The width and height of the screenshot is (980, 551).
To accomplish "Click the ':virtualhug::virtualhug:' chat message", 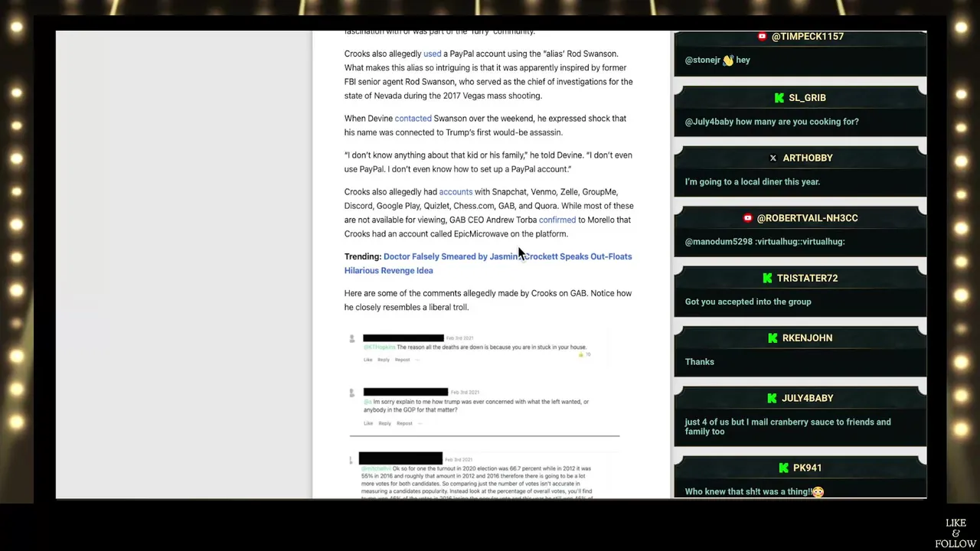I will 765,242.
